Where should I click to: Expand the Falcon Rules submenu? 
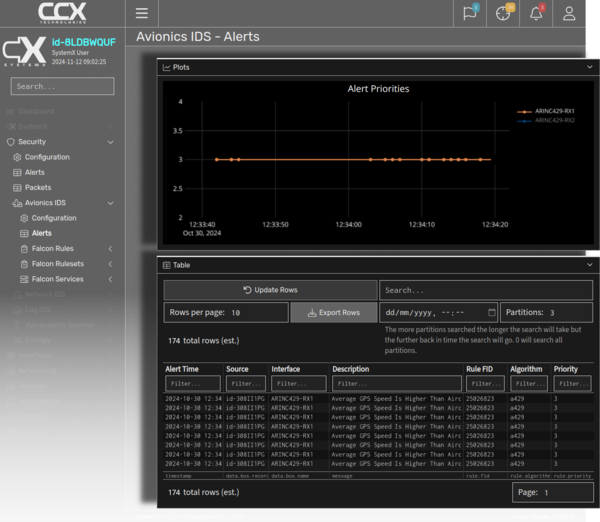[110, 249]
